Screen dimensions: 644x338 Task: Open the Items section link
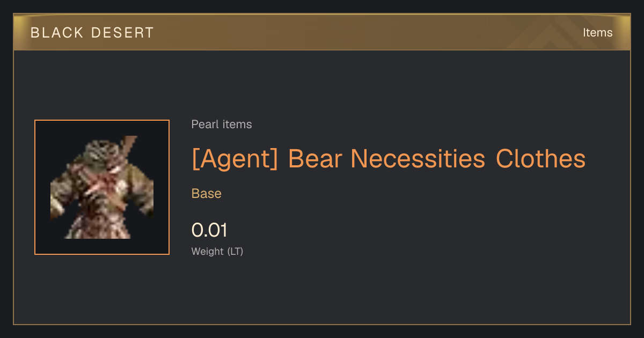pos(597,33)
